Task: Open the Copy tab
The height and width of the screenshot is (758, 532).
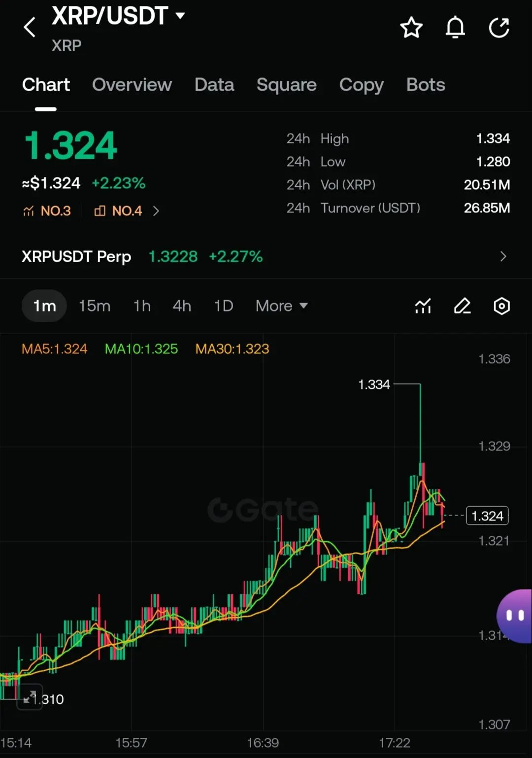Action: click(362, 85)
